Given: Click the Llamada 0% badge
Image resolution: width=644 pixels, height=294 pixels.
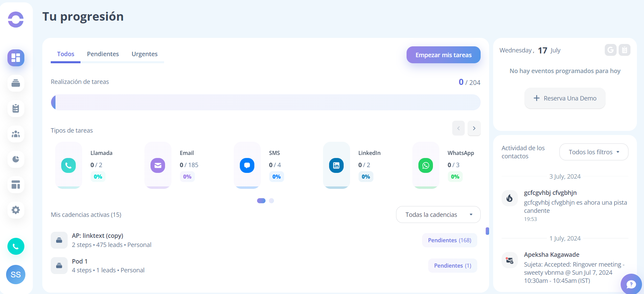Looking at the screenshot, I should click(x=98, y=177).
